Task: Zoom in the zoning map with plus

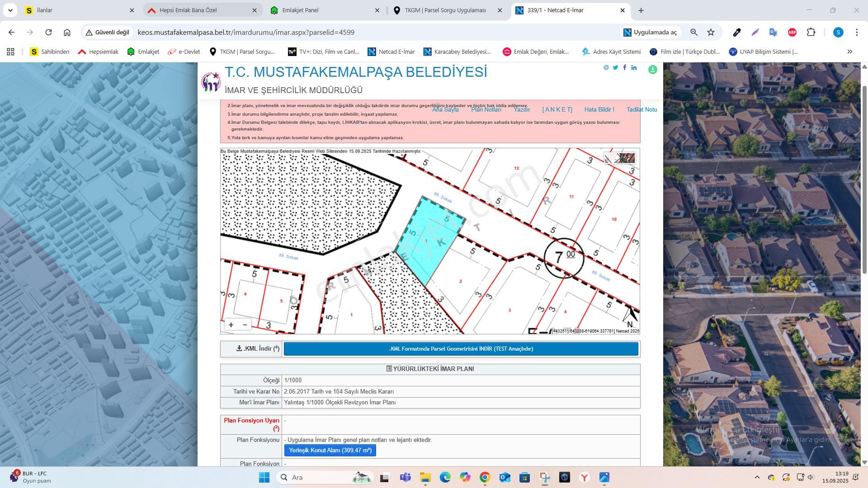Action: (x=231, y=325)
